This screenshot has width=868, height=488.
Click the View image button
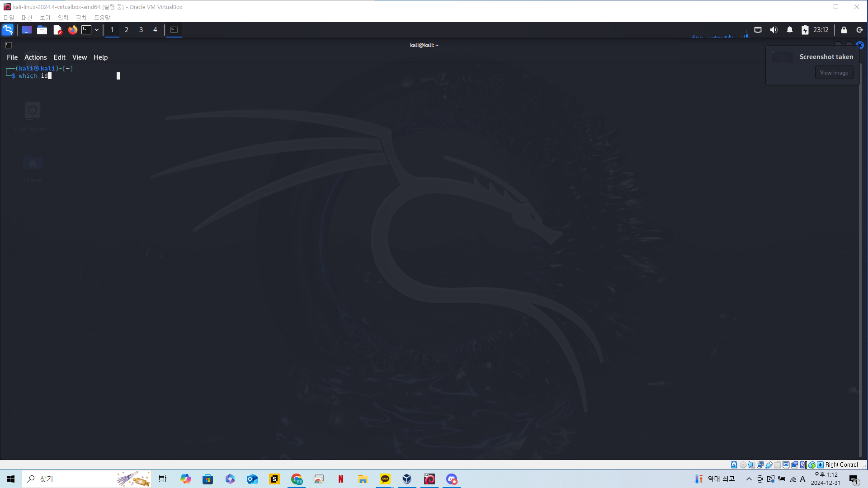[x=834, y=73]
